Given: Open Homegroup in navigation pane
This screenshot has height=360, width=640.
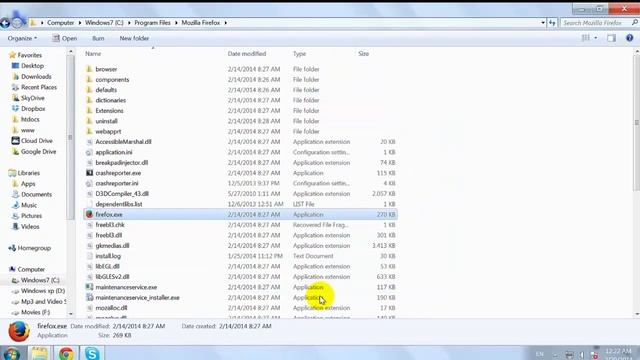Looking at the screenshot, I should pos(33,248).
